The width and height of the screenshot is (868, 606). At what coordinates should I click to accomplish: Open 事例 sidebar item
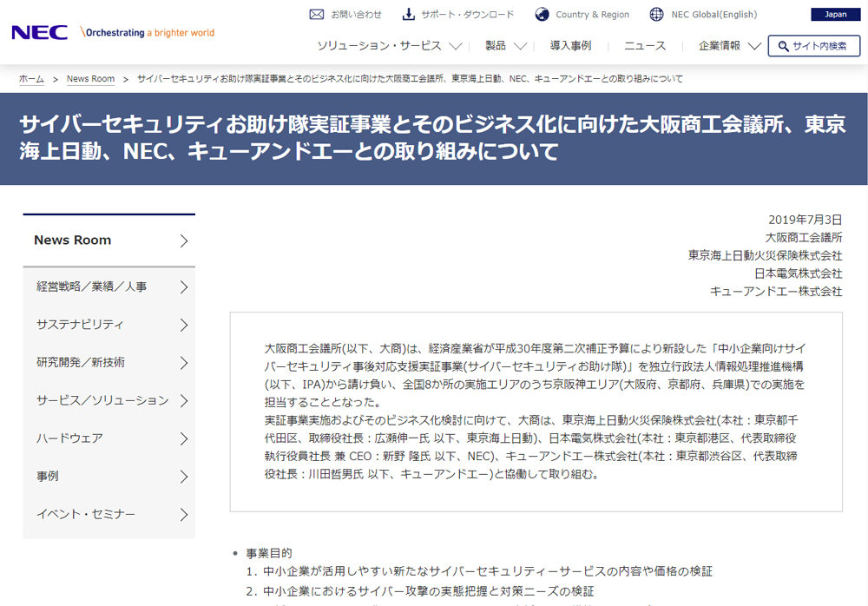48,477
